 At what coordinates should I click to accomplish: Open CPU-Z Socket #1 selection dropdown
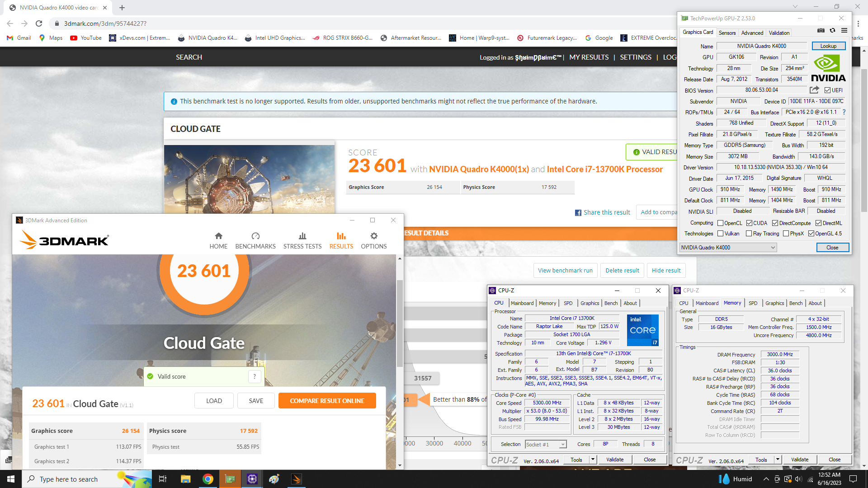point(546,445)
